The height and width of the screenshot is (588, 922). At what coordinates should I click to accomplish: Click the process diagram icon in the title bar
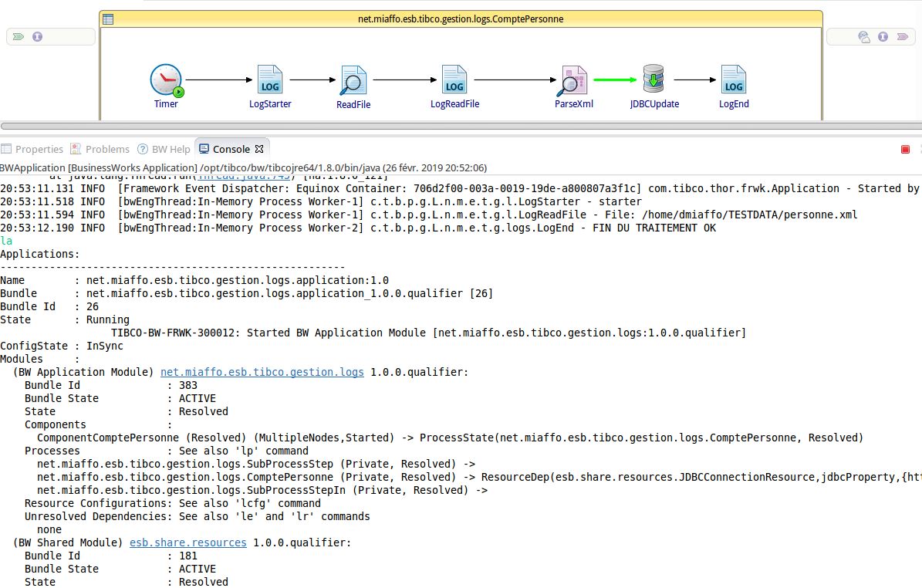coord(106,19)
